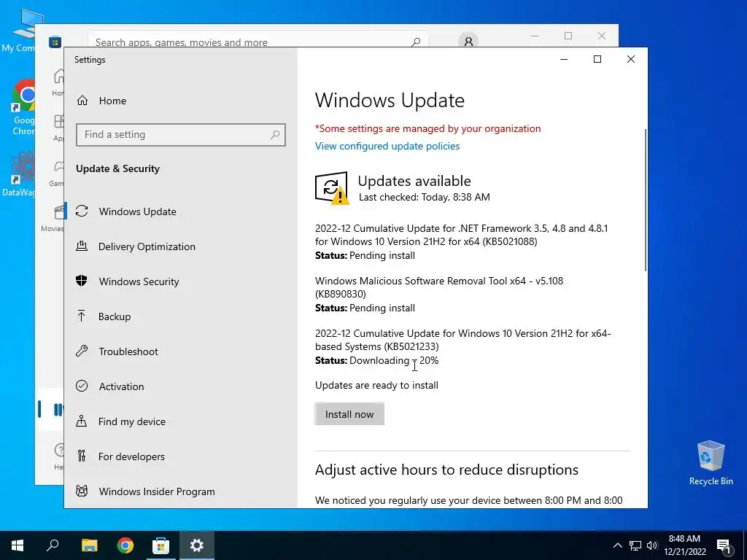Click the Find my device icon

[x=82, y=421]
